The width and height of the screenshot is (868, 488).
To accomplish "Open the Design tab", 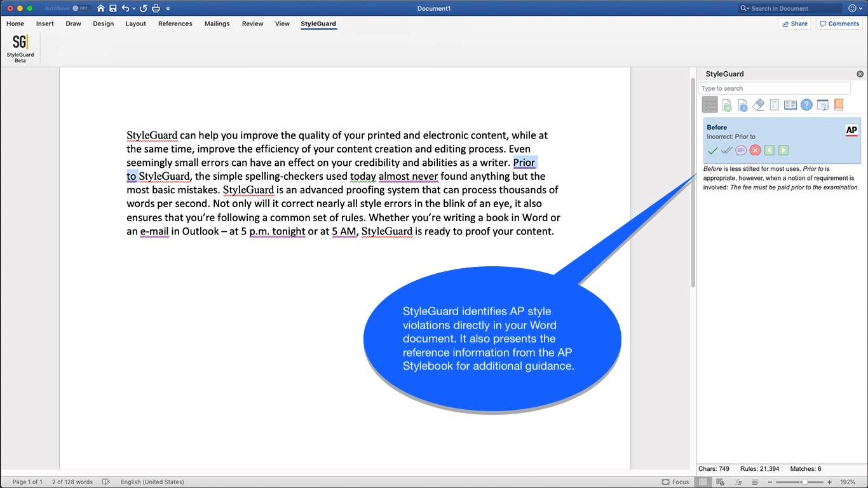I will [104, 24].
